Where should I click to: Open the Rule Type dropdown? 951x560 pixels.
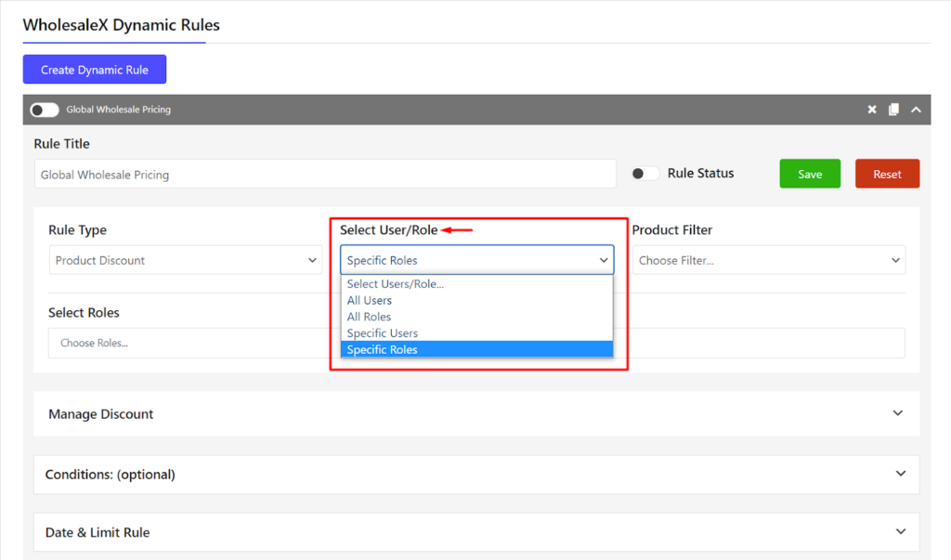pyautogui.click(x=186, y=260)
